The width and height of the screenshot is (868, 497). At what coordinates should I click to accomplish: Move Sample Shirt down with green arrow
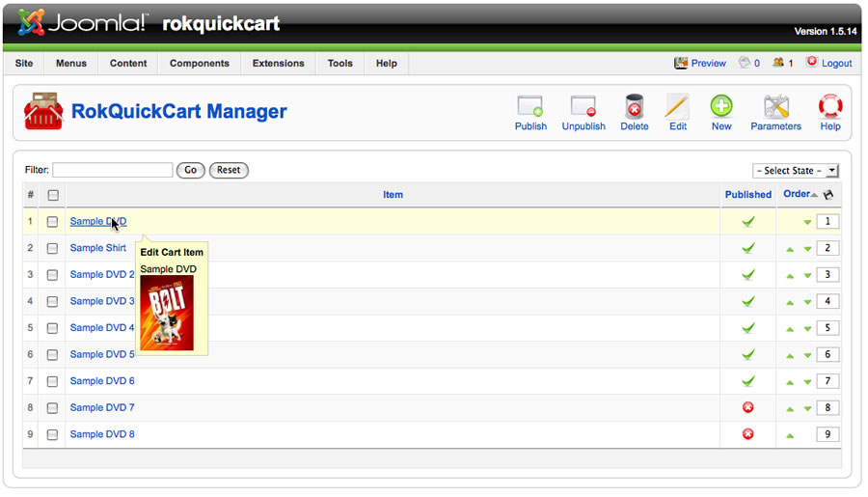pos(807,249)
